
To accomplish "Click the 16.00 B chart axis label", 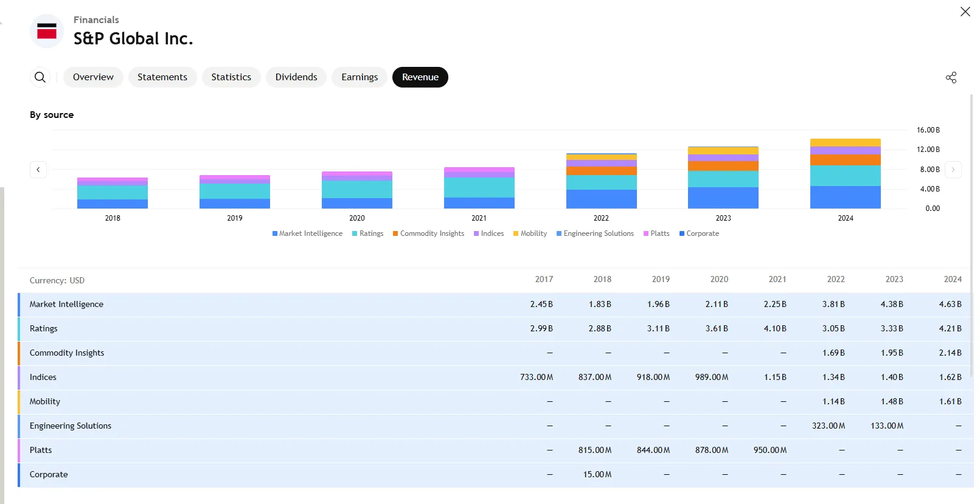I will (x=928, y=130).
